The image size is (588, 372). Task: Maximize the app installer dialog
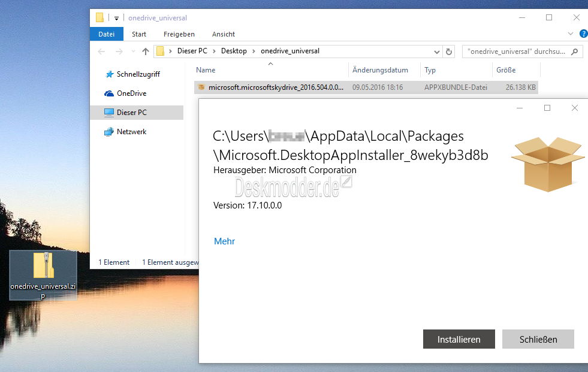(547, 108)
